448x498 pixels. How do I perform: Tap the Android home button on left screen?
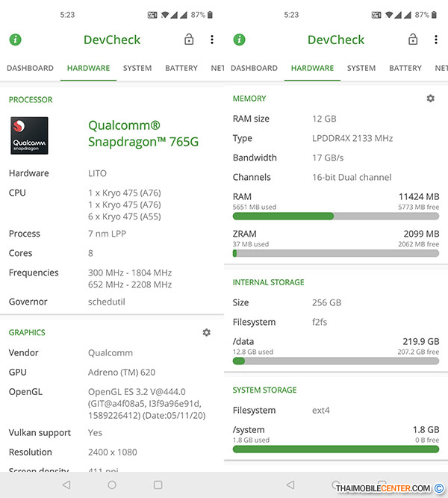[112, 485]
